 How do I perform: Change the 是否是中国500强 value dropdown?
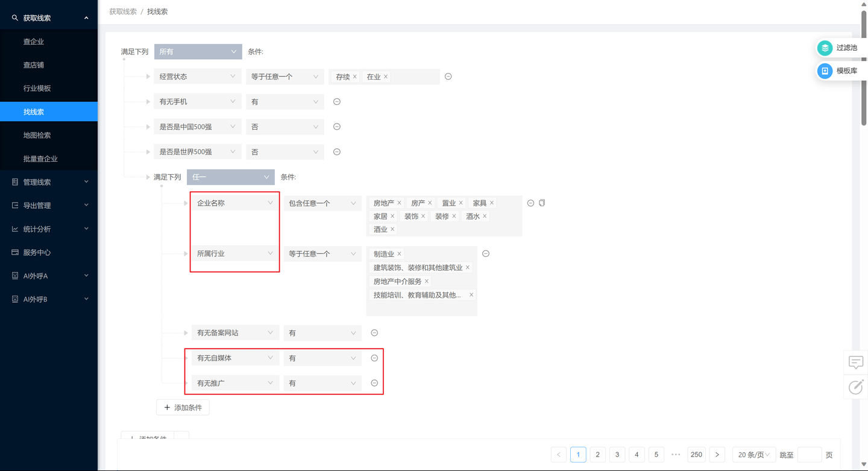(285, 127)
